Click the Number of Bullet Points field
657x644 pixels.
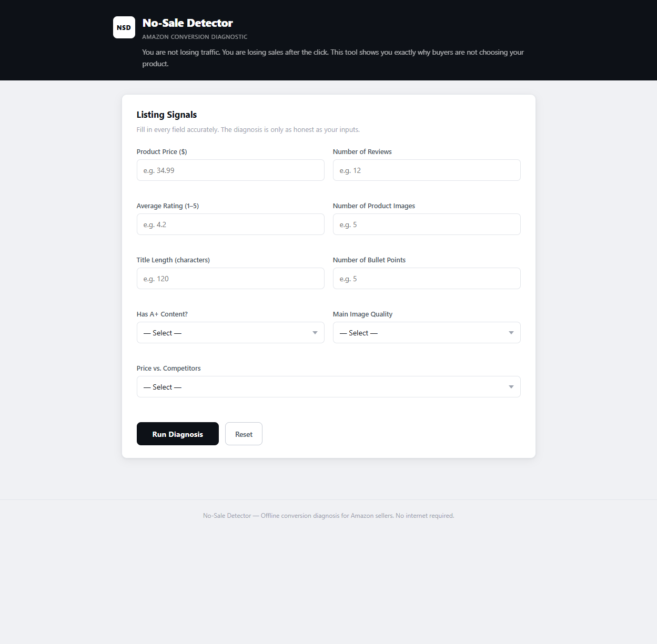tap(427, 278)
